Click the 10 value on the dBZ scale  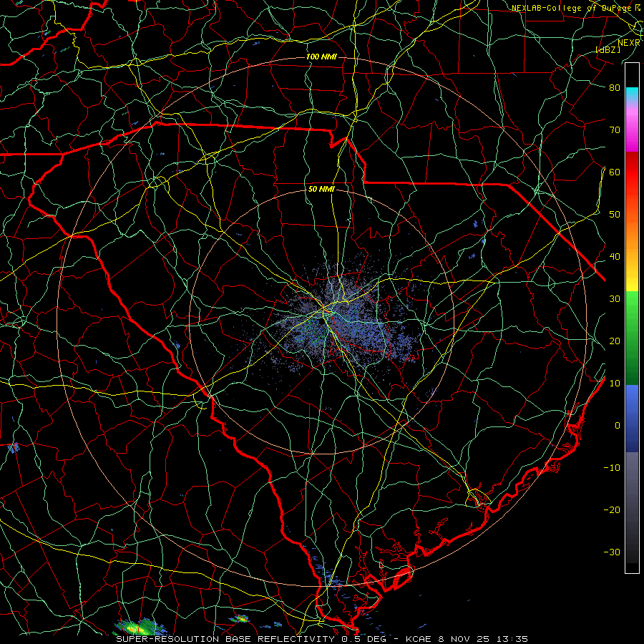[615, 384]
